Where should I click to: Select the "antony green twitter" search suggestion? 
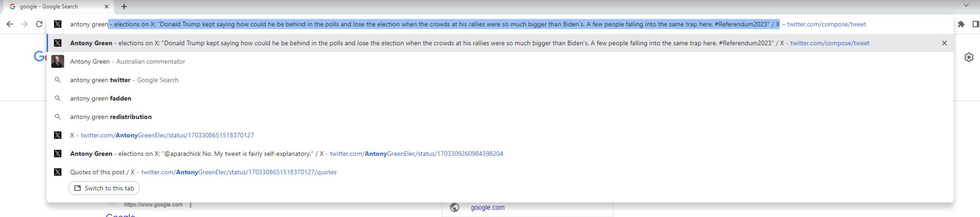tap(124, 80)
